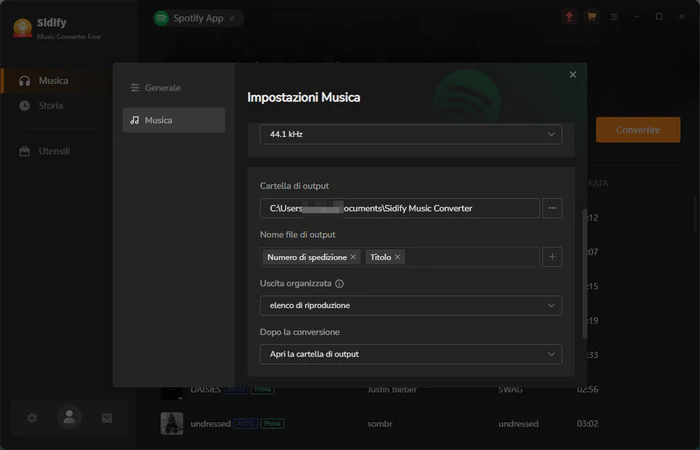Select the Musica settings tab

(x=174, y=120)
